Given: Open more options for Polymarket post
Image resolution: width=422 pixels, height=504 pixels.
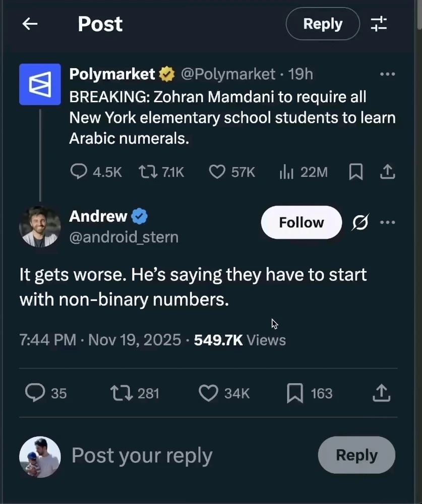Looking at the screenshot, I should coord(387,75).
